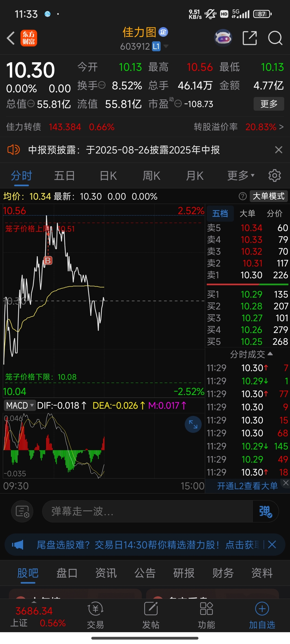Tap the danmaku settings icon
Screen dimensions: 290x644
tap(22, 511)
